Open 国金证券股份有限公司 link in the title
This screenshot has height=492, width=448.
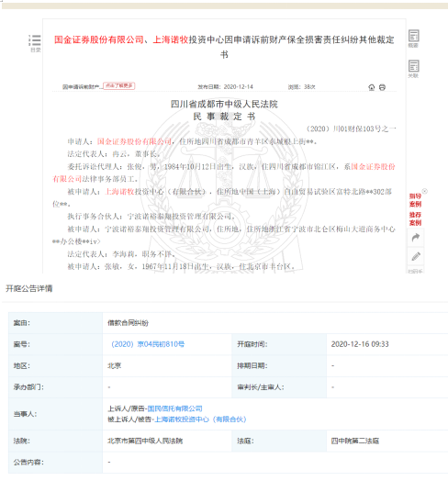click(99, 39)
